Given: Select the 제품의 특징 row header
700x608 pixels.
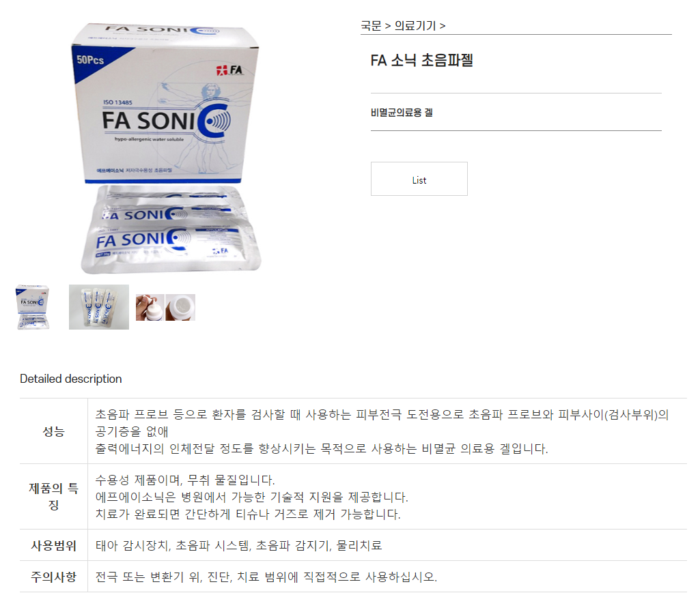Looking at the screenshot, I should click(53, 497).
